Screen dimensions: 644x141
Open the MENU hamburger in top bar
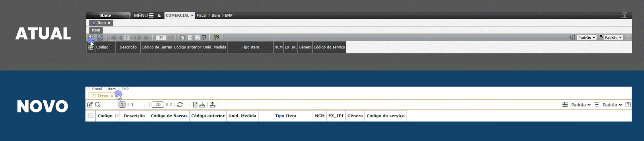pyautogui.click(x=144, y=15)
